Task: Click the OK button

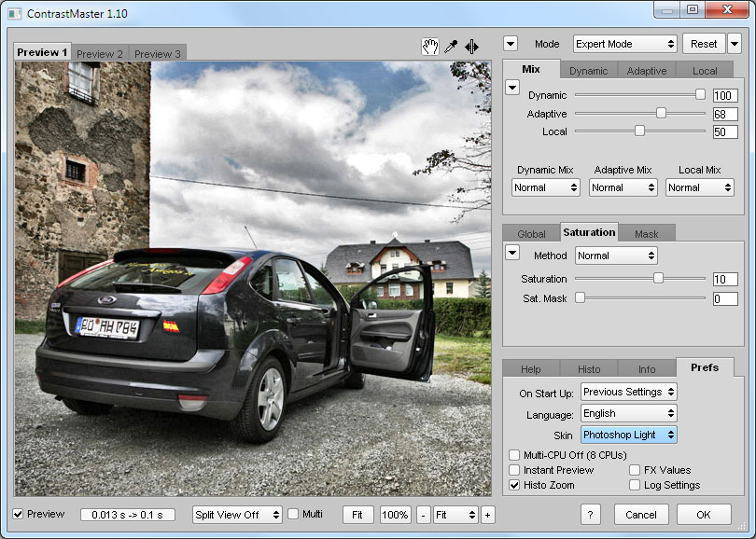Action: click(x=703, y=515)
